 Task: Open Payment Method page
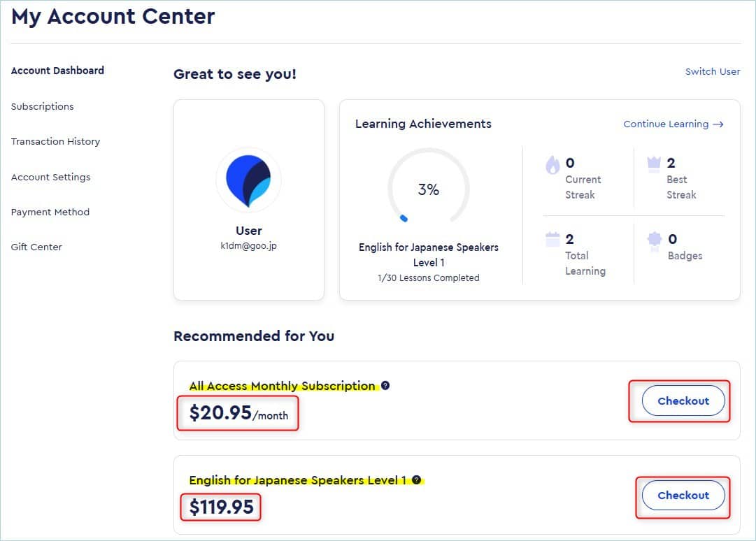(50, 212)
